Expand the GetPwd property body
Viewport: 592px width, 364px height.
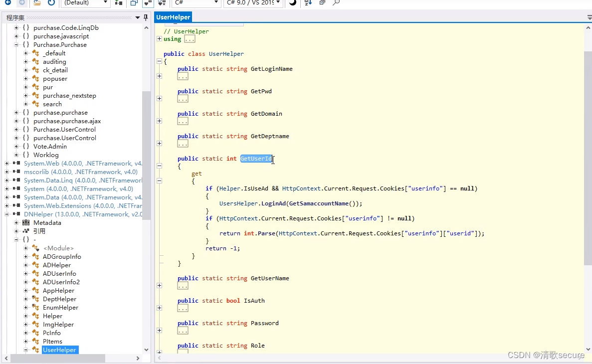pos(159,99)
